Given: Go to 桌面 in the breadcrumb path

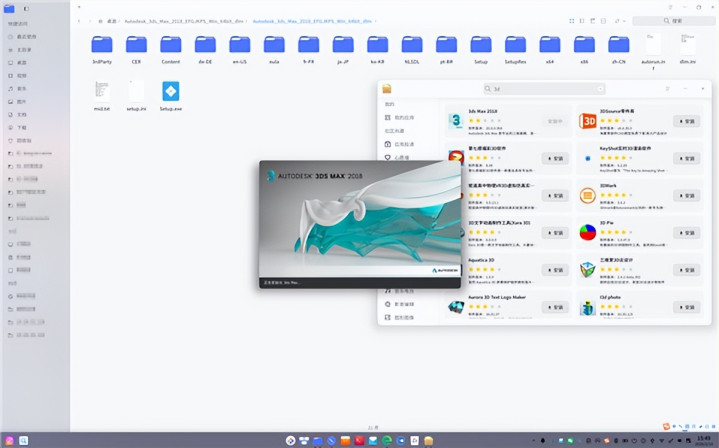Looking at the screenshot, I should pyautogui.click(x=113, y=19).
